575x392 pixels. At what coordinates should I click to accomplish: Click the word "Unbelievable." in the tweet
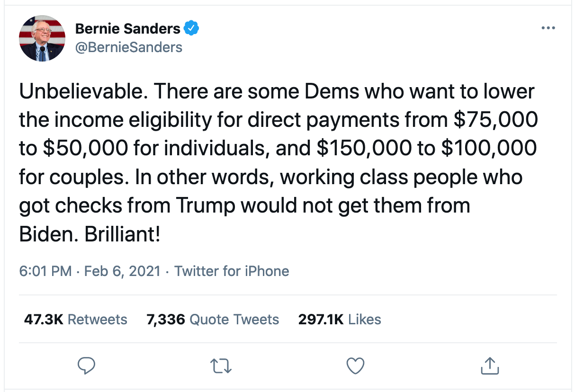[x=82, y=92]
